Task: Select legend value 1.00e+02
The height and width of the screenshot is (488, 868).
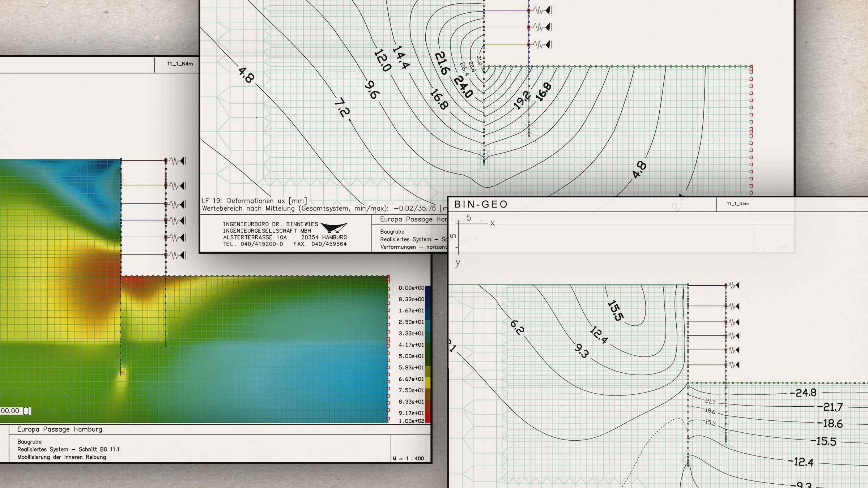Action: click(411, 421)
